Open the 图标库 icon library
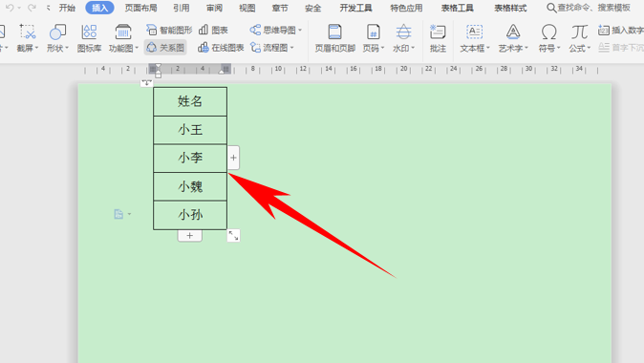This screenshot has width=644, height=363. click(x=89, y=38)
